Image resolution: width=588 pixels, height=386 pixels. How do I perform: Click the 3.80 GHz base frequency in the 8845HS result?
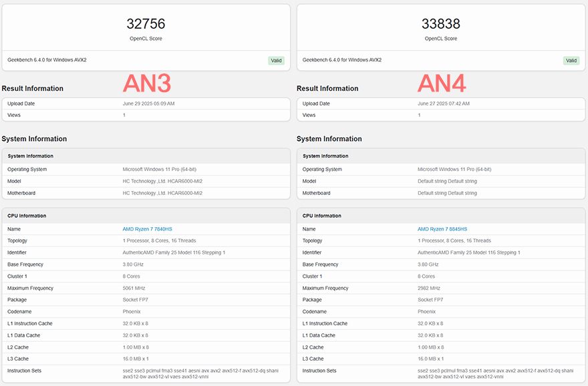click(x=428, y=264)
